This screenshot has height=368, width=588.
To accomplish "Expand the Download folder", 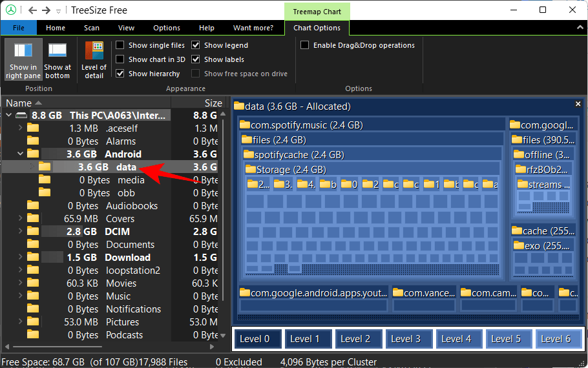I will 20,257.
